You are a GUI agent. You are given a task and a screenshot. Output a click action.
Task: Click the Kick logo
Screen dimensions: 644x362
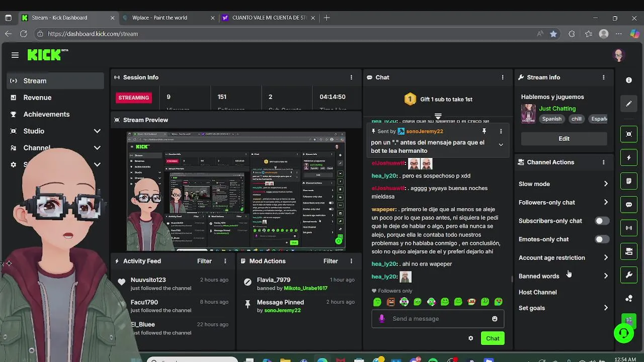[x=48, y=54]
